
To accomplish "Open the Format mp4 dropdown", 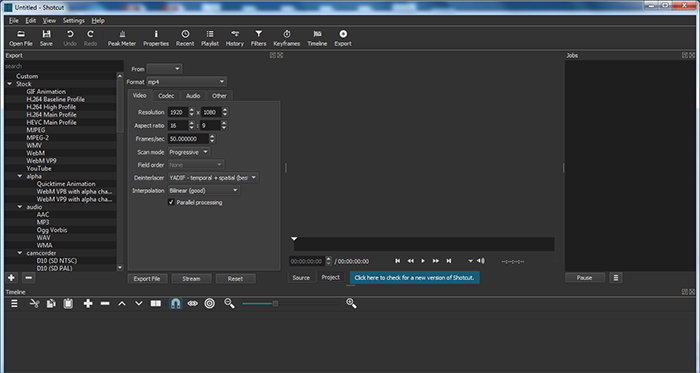I will (187, 82).
